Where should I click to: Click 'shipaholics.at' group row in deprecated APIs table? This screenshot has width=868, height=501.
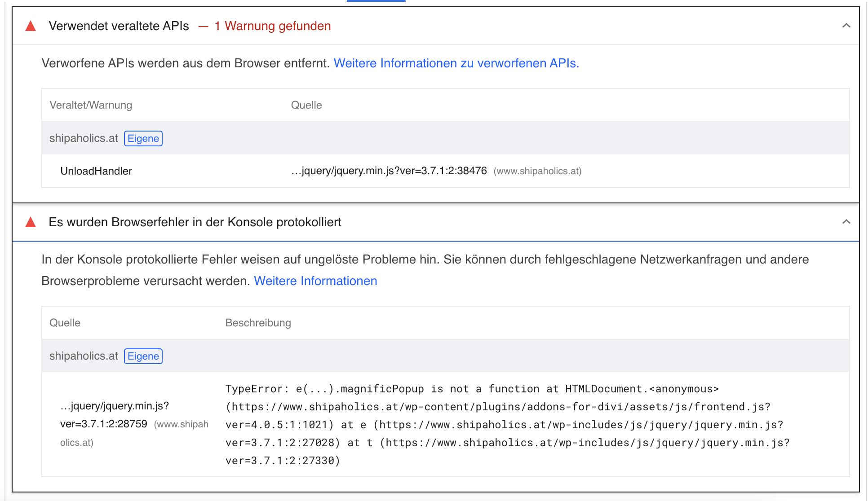click(445, 138)
